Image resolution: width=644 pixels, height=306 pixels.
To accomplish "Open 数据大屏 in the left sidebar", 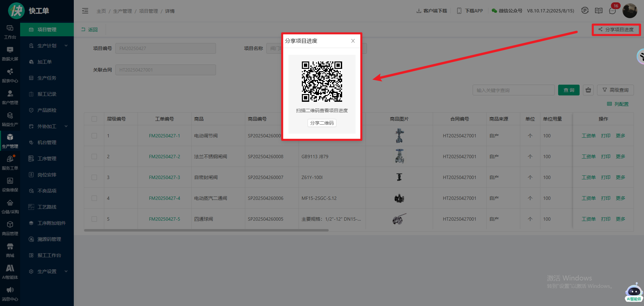I will [10, 54].
